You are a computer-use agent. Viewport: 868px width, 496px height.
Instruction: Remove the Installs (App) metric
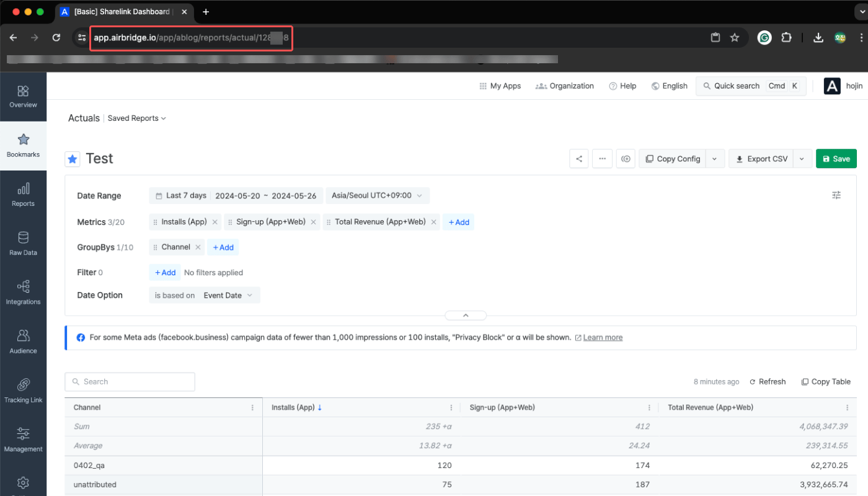click(x=215, y=222)
